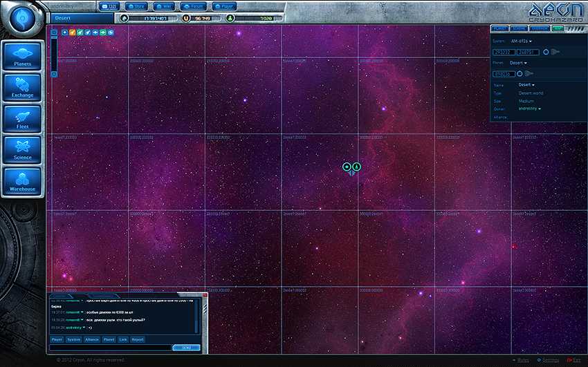
Task: Switch to the first tab of the info panel
Action: pos(499,28)
